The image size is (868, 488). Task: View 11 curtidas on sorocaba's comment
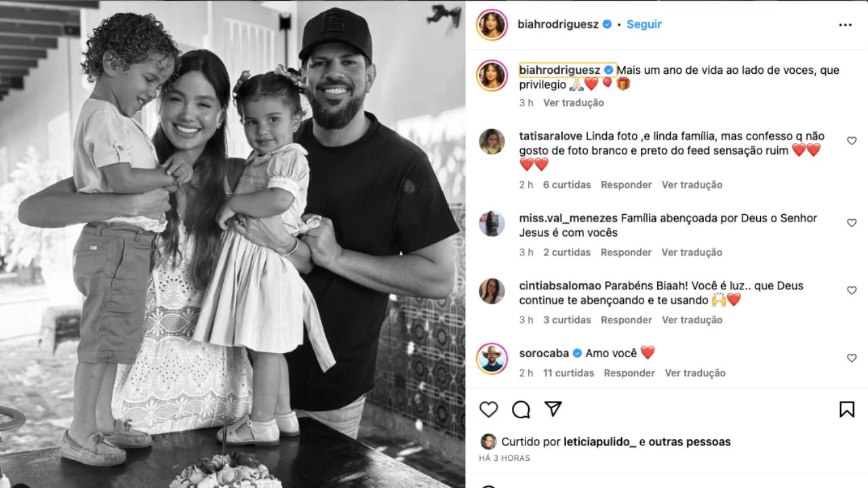(x=568, y=373)
